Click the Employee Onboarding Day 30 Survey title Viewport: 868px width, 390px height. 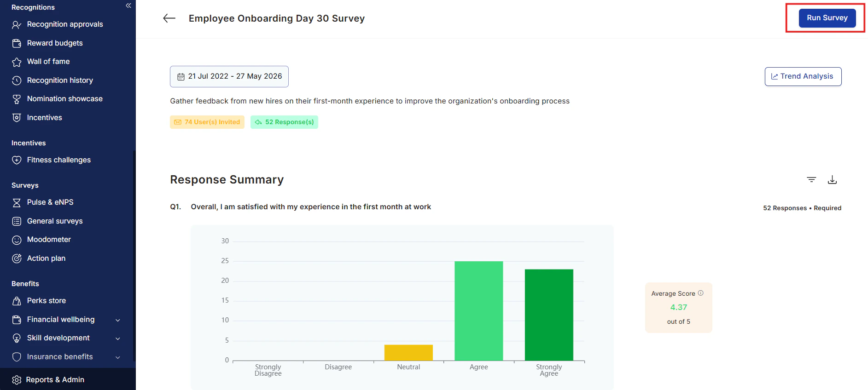277,18
